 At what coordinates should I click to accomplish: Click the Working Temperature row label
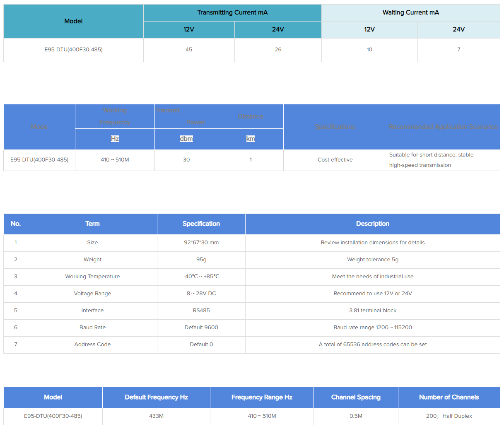pos(92,277)
